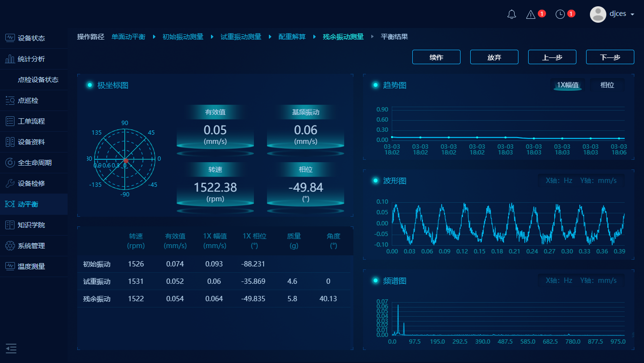The width and height of the screenshot is (644, 363).
Task: Click the 设备检修 wrench icon
Action: pyautogui.click(x=10, y=183)
